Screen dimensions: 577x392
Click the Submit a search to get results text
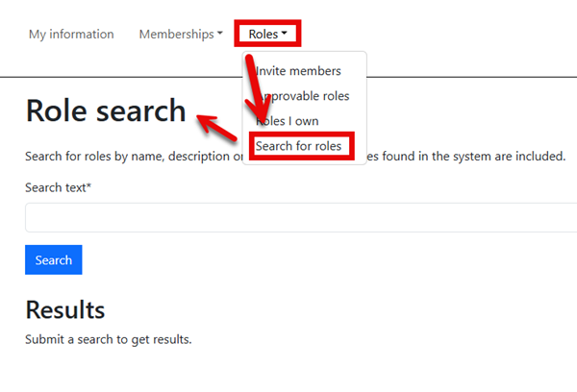(x=109, y=339)
